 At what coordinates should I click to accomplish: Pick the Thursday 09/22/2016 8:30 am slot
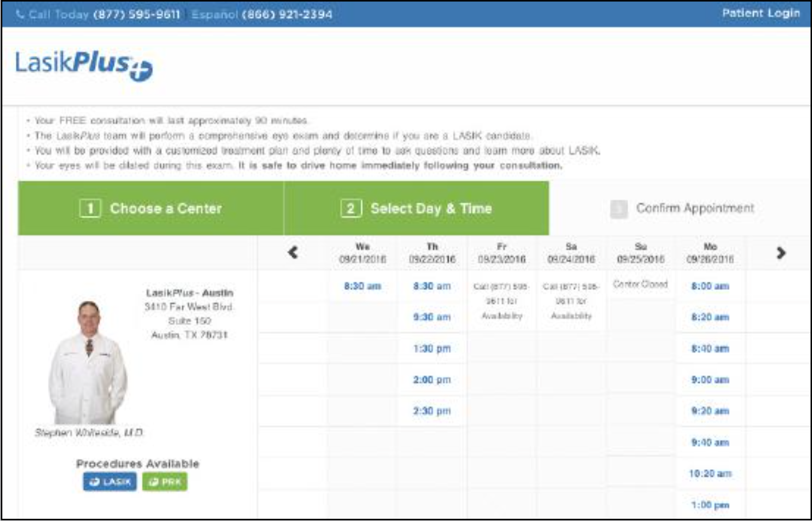(432, 286)
